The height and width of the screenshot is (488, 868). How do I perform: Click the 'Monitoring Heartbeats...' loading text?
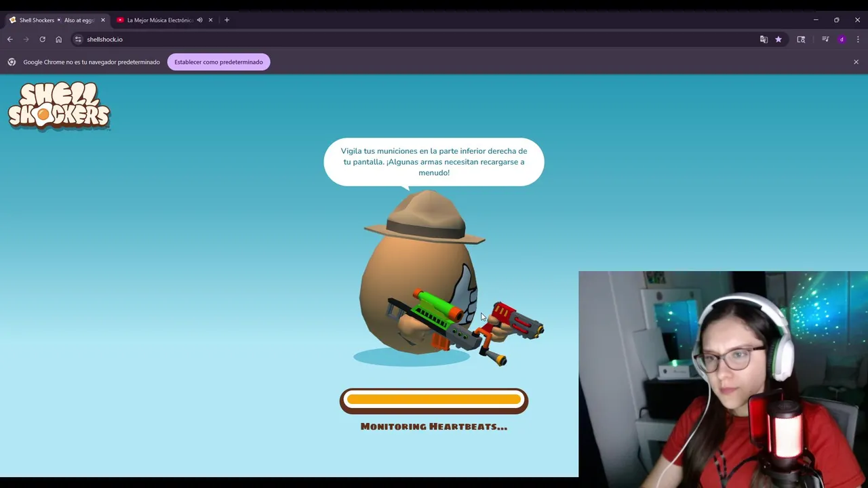tap(434, 427)
